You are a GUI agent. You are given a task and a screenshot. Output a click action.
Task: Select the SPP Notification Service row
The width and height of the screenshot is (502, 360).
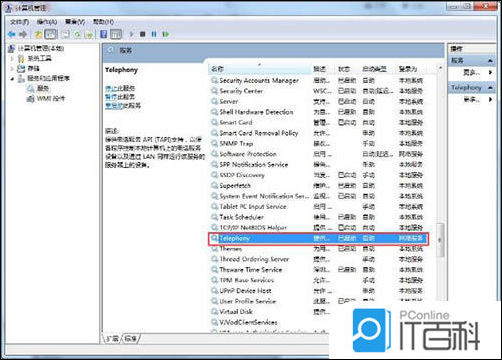318,164
